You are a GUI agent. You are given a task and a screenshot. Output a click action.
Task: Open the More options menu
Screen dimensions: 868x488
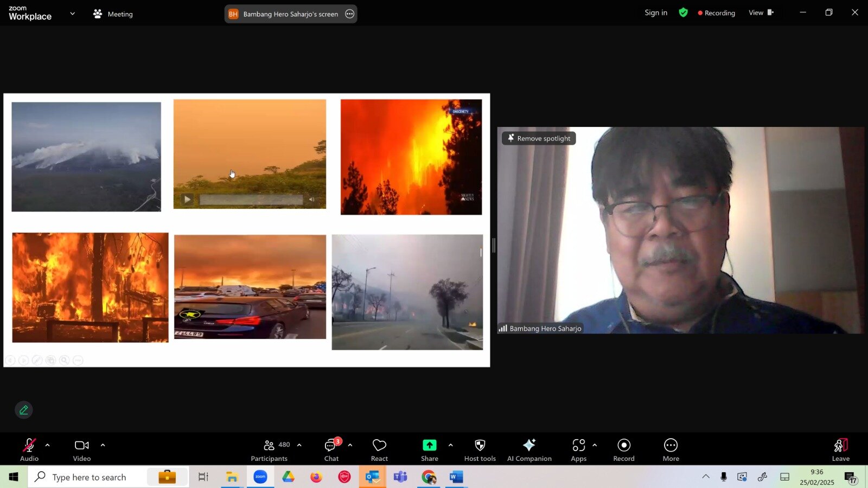click(671, 450)
